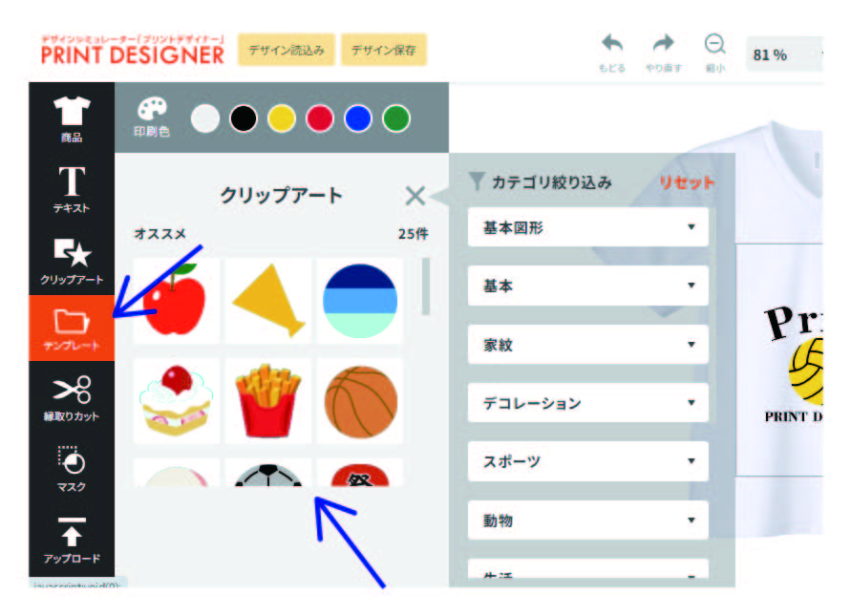Viewport: 851px width, 616px height.
Task: Select the テキスト text tool
Action: [x=72, y=188]
